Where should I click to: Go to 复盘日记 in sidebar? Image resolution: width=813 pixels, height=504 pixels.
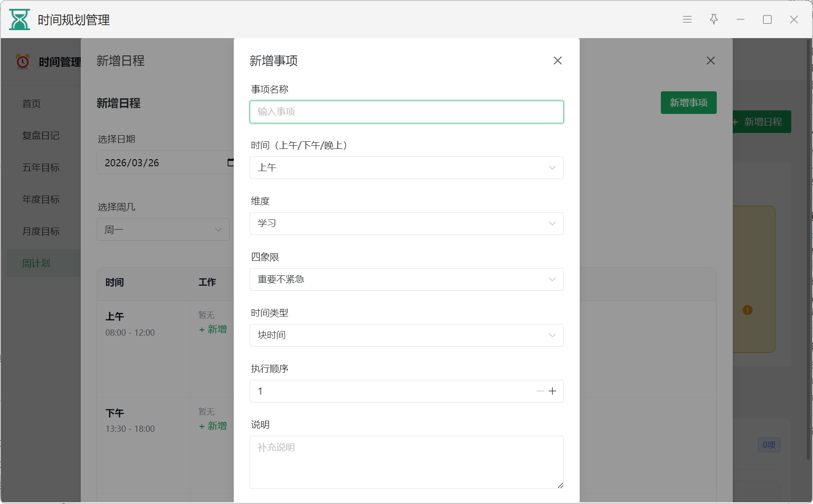[x=41, y=136]
